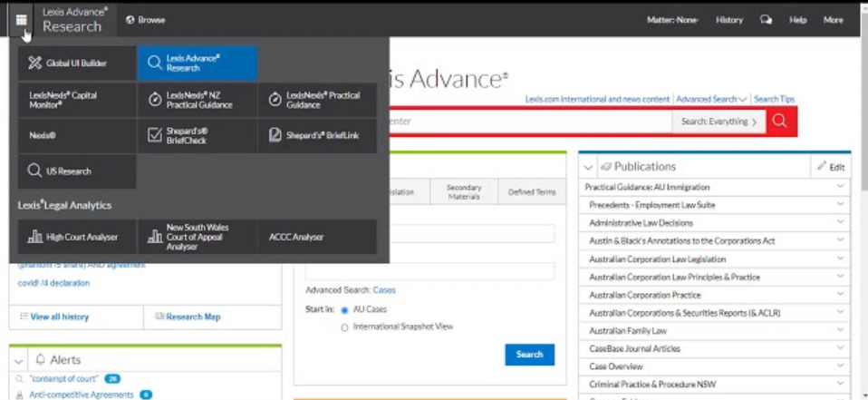Select International Snapshot View radio button
The width and height of the screenshot is (868, 400).
[x=344, y=327]
